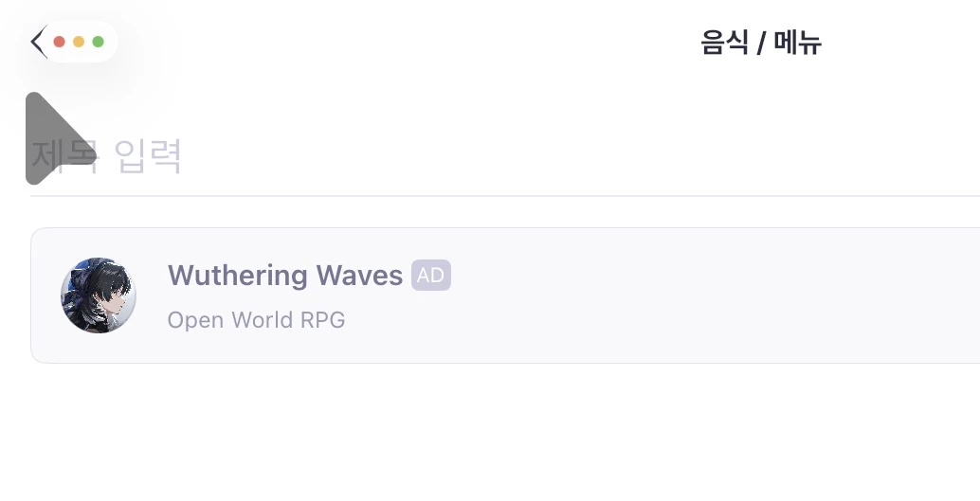Click the word 메뉴 in the header
This screenshot has height=501, width=980.
click(797, 44)
